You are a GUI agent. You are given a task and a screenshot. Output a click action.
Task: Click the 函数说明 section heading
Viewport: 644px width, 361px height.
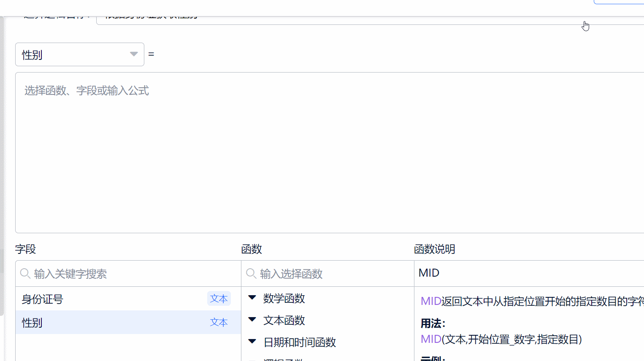434,249
